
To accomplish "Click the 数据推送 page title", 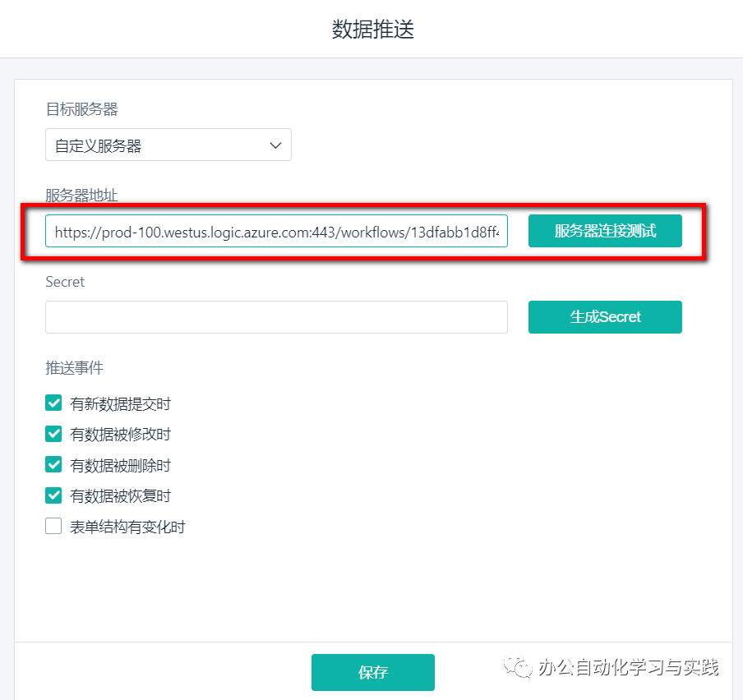I will point(372,28).
